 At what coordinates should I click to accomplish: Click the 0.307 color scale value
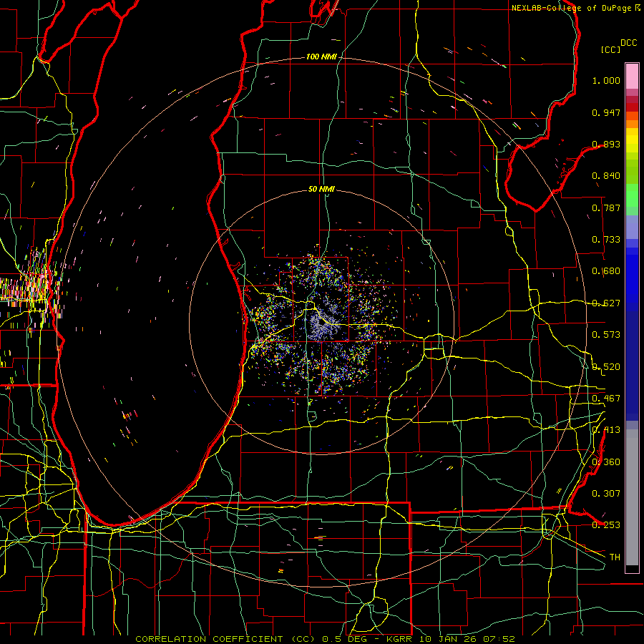click(606, 494)
